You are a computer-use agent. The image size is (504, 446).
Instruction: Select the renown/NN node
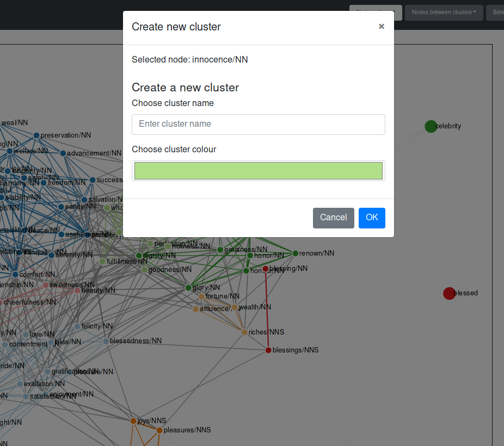click(296, 253)
